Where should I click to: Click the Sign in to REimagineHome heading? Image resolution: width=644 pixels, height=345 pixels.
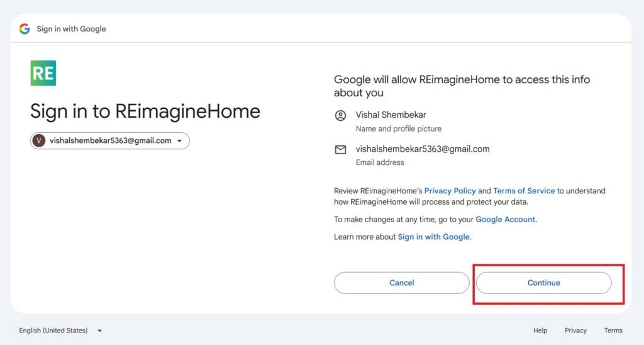click(145, 111)
